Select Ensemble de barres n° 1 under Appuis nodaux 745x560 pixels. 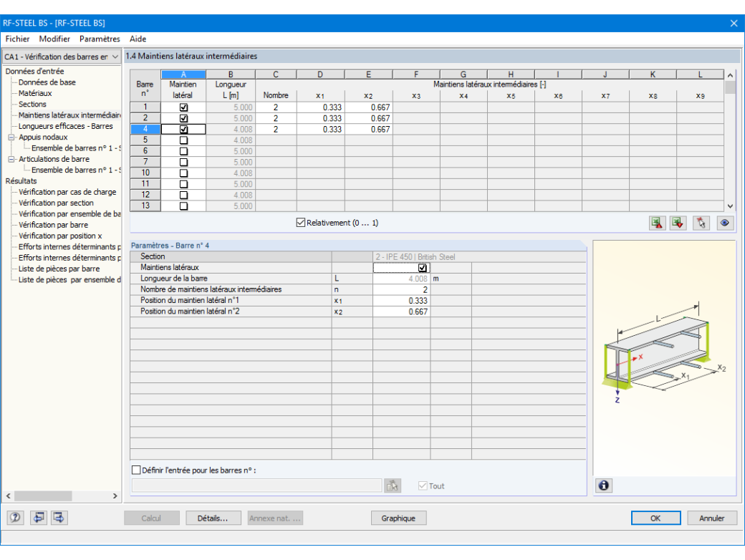(75, 148)
